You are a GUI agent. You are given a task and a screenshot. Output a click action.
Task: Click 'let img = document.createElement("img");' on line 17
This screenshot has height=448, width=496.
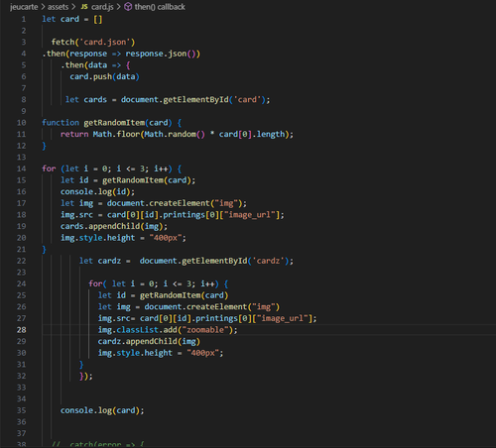154,203
